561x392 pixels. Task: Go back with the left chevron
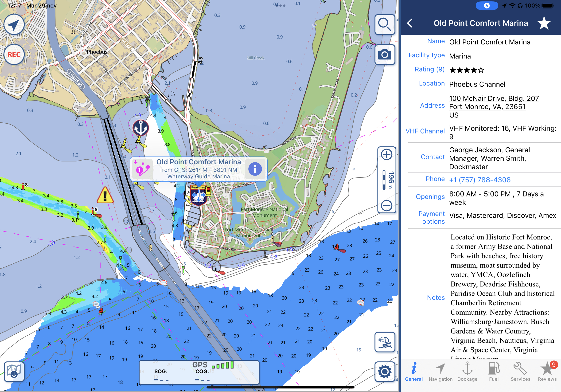pyautogui.click(x=410, y=23)
